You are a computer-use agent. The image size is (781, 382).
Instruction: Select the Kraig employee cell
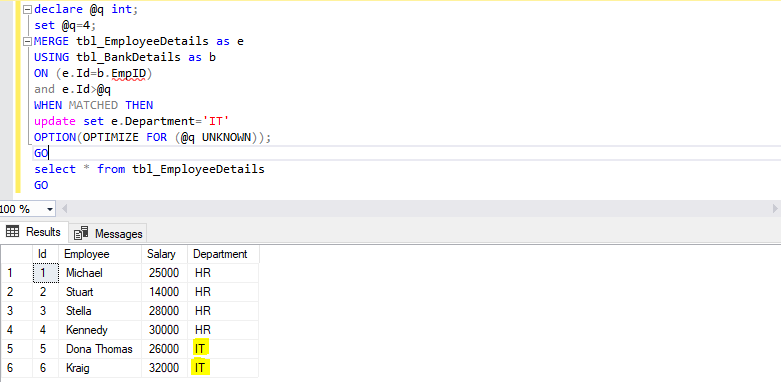pos(100,368)
